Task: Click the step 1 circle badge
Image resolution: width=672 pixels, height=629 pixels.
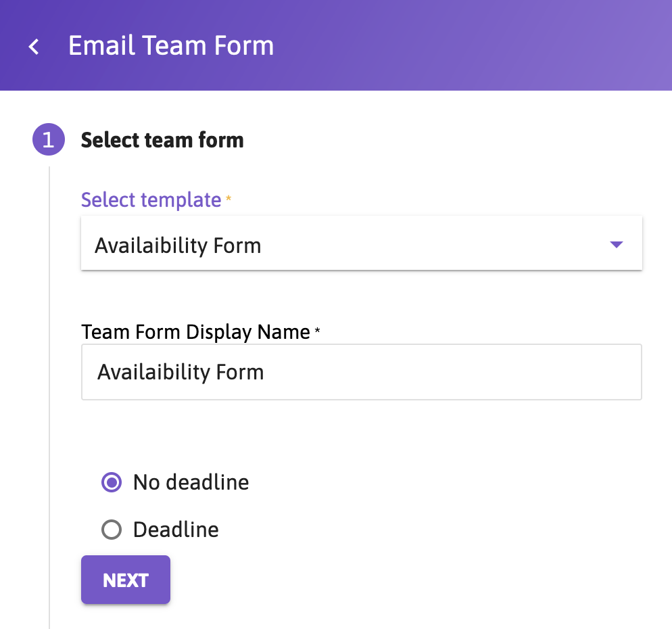Action: coord(49,140)
